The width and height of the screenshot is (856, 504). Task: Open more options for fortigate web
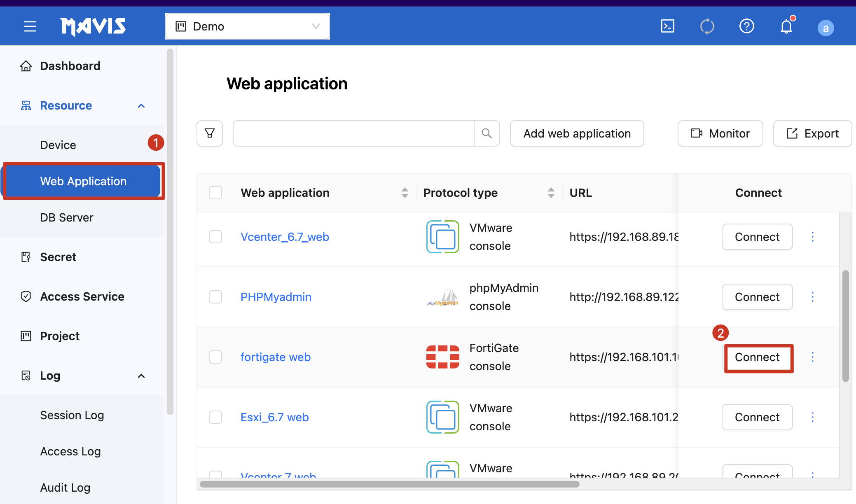812,357
